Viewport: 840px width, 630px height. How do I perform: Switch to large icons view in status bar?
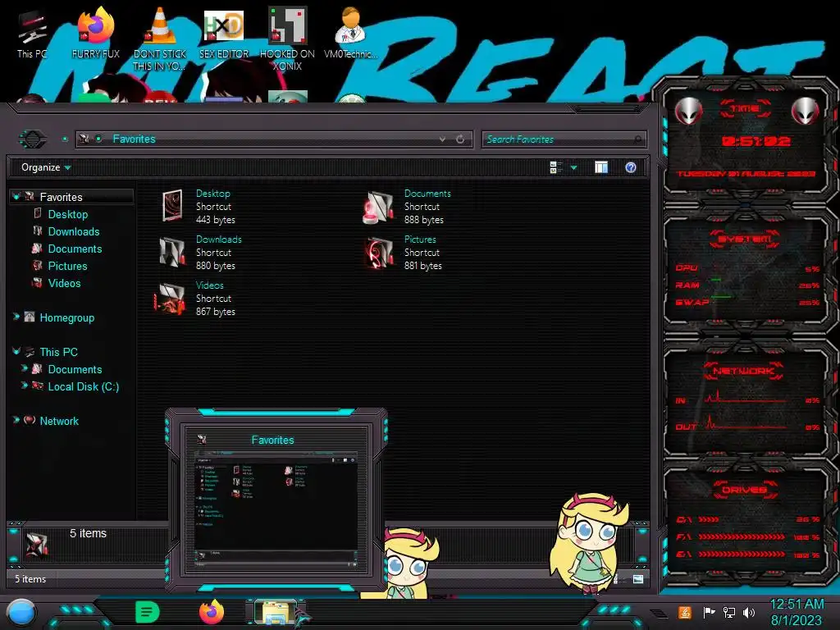pyautogui.click(x=637, y=579)
